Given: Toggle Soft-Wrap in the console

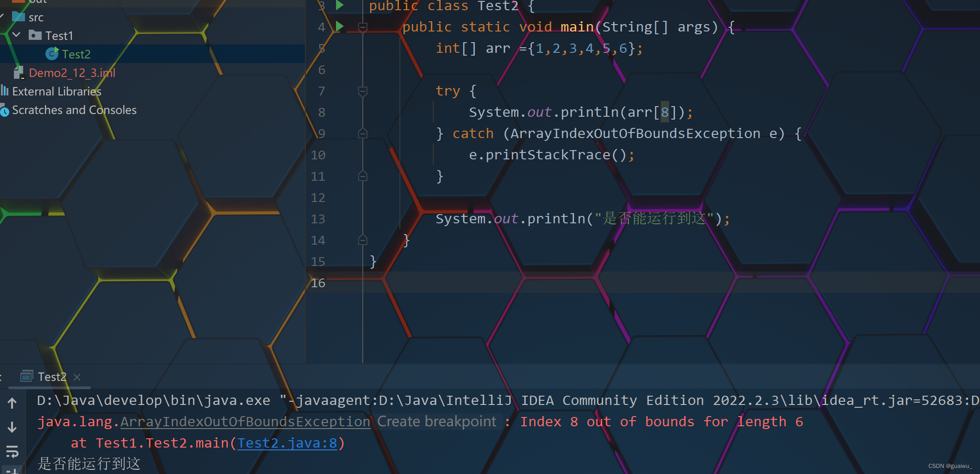Looking at the screenshot, I should (12, 451).
